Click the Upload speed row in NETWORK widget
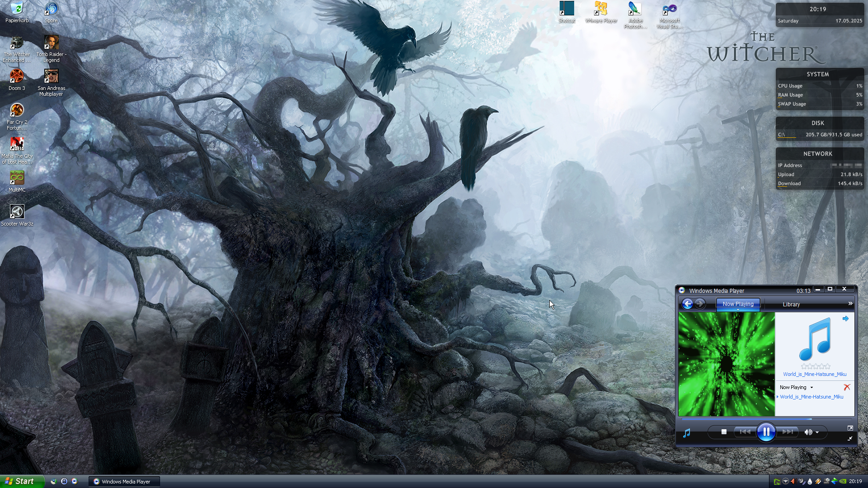868x488 pixels. tap(820, 174)
